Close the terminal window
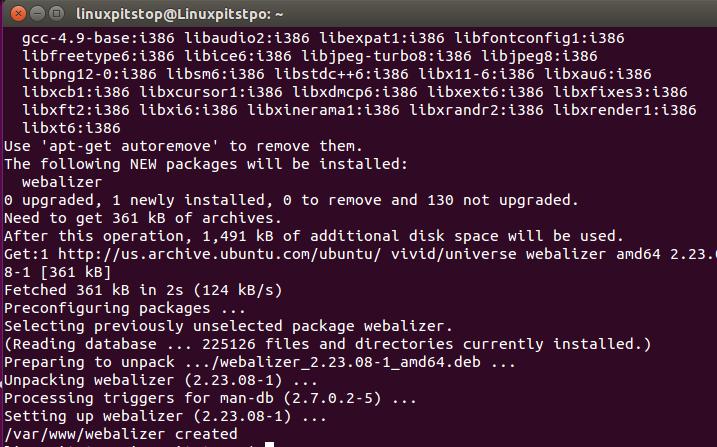This screenshot has width=717, height=447. click(x=12, y=13)
